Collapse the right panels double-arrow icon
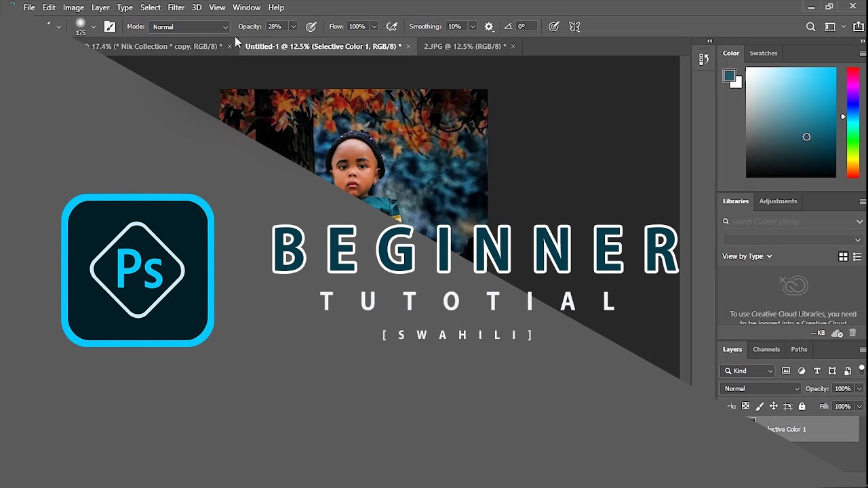Viewport: 868px width, 488px height. tap(863, 41)
